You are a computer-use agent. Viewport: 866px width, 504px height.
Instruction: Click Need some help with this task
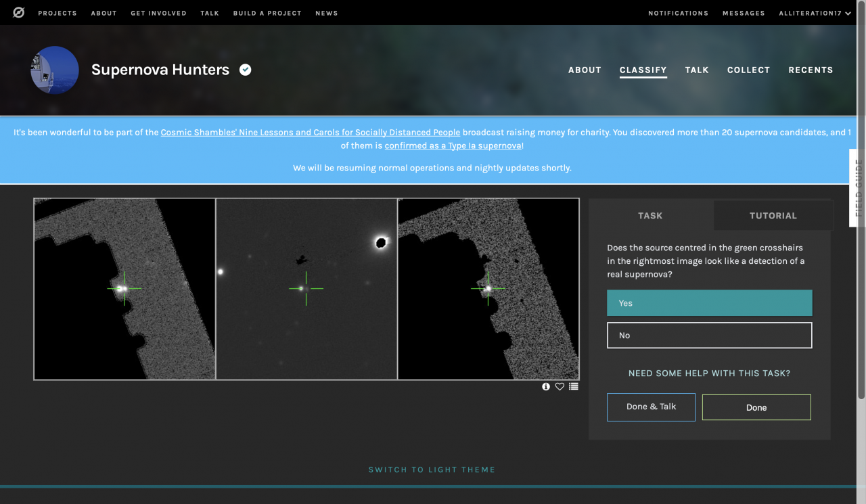tap(709, 373)
